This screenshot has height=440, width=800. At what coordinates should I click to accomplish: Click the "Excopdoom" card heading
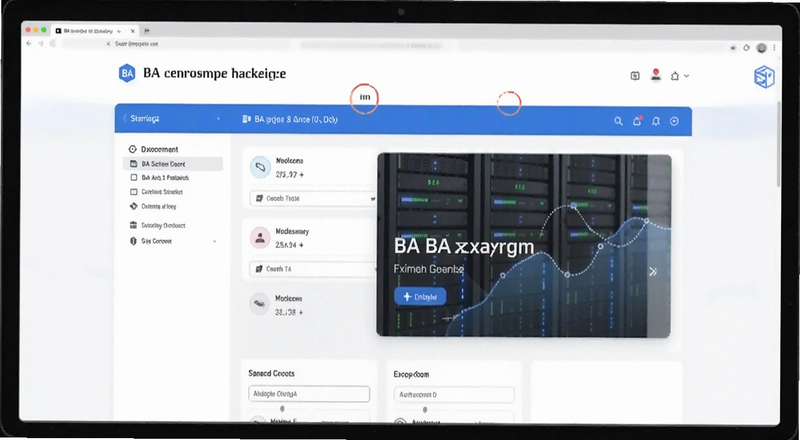click(x=411, y=375)
